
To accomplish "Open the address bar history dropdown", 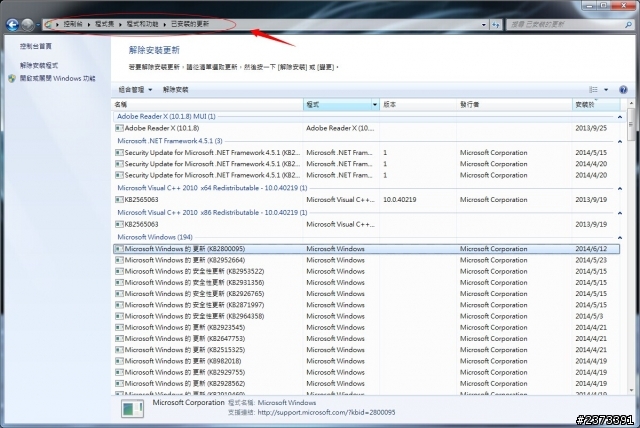I will pyautogui.click(x=484, y=25).
